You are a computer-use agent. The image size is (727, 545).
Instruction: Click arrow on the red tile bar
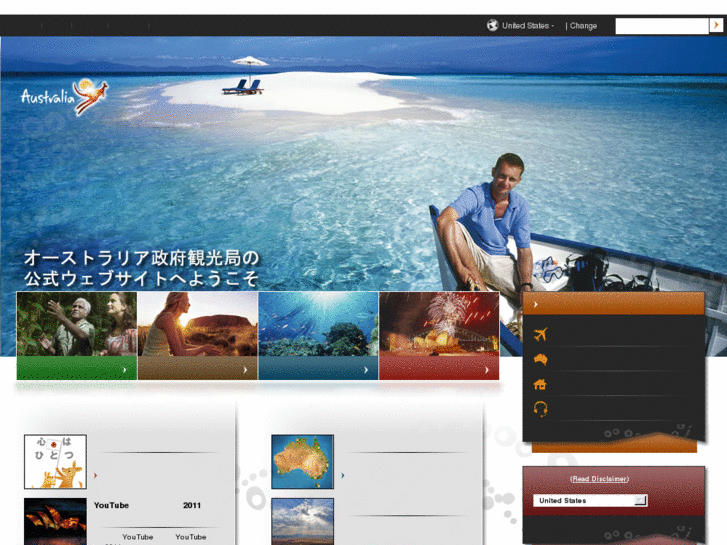(x=487, y=370)
